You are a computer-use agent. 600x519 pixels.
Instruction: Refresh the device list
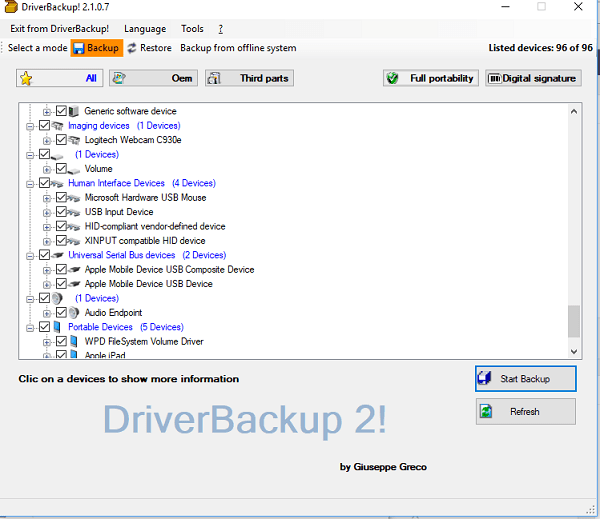coord(525,411)
